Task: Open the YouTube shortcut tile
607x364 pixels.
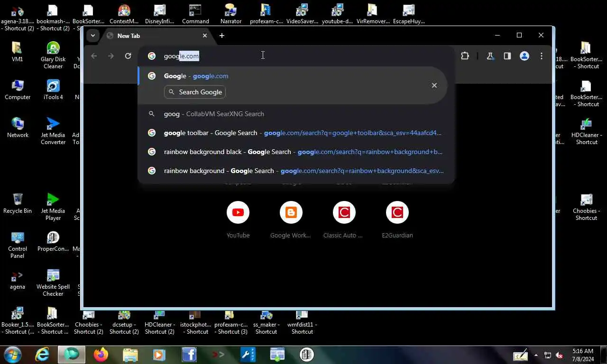Action: (x=238, y=219)
